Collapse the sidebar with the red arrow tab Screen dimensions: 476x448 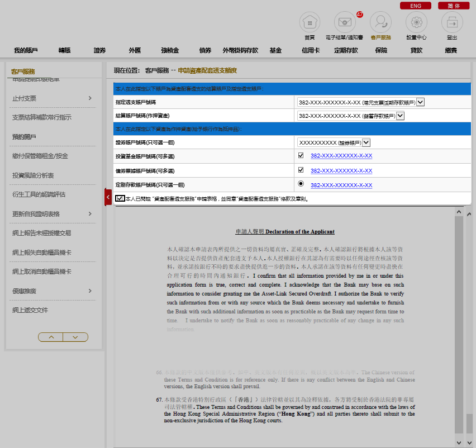coord(108,197)
